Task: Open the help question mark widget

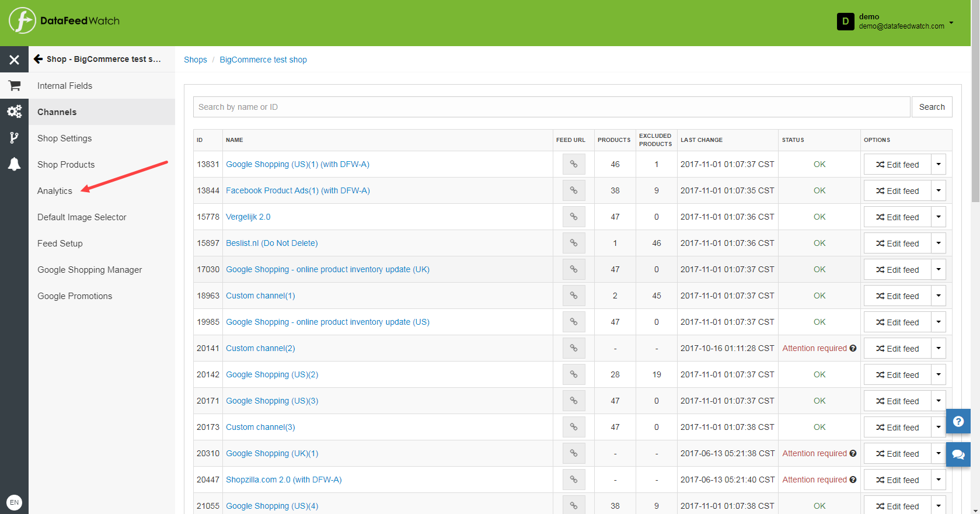Action: (x=958, y=421)
